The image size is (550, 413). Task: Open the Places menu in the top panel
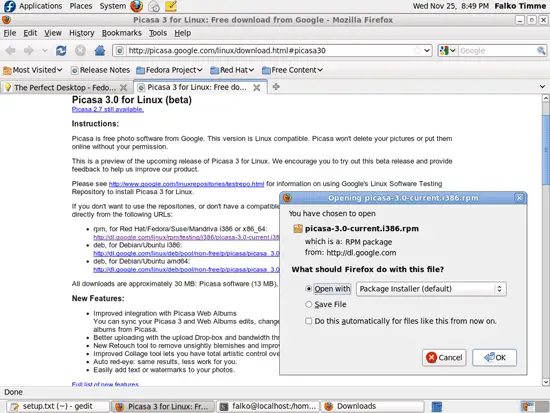(81, 6)
